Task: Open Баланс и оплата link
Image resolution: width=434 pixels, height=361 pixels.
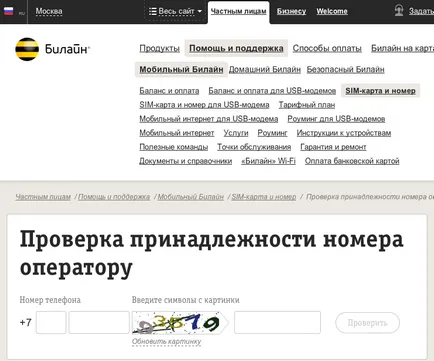Action: click(x=169, y=91)
